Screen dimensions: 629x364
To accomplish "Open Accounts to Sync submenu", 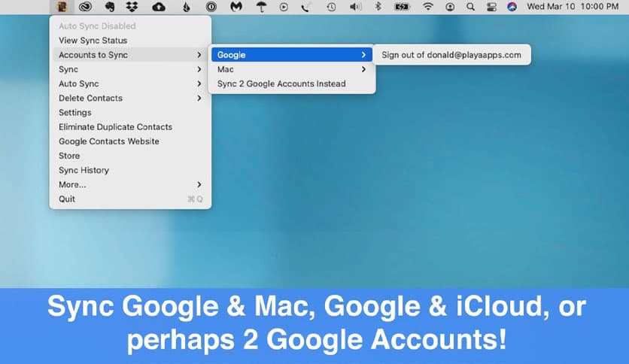I will pyautogui.click(x=130, y=55).
